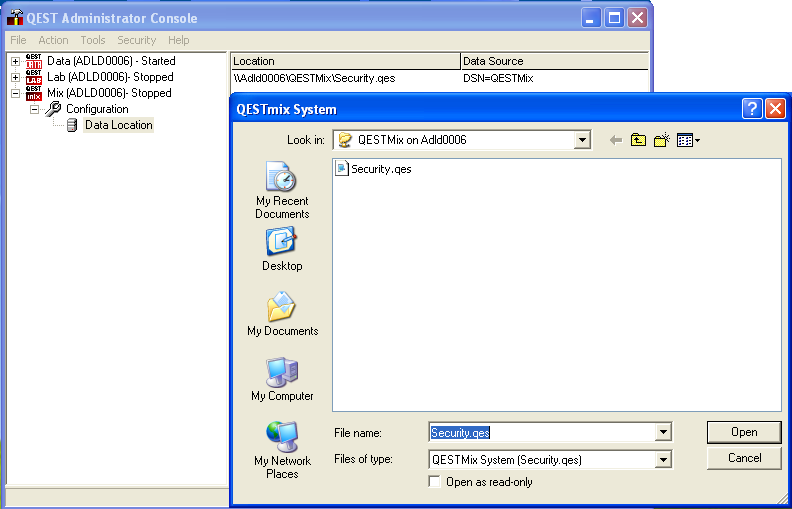
Task: Open My Documents in places bar
Action: tap(282, 314)
